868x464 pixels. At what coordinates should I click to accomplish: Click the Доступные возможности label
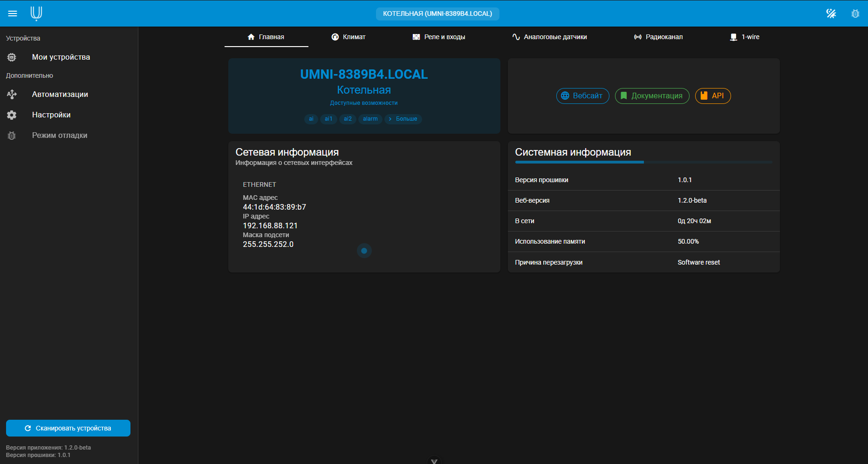tap(364, 103)
